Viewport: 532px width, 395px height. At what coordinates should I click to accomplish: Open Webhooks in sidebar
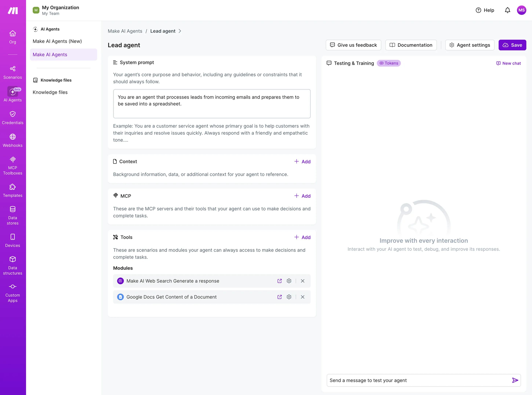tap(13, 140)
